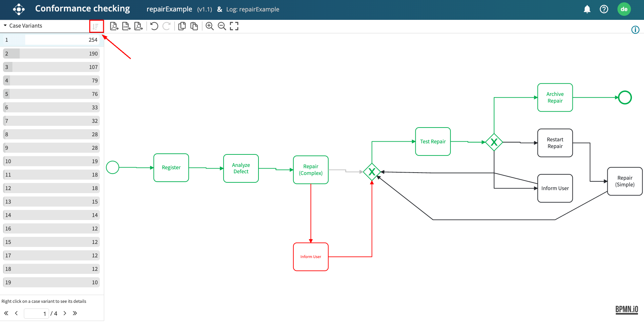Toggle case variants sort order
Image resolution: width=644 pixels, height=324 pixels.
pos(96,26)
